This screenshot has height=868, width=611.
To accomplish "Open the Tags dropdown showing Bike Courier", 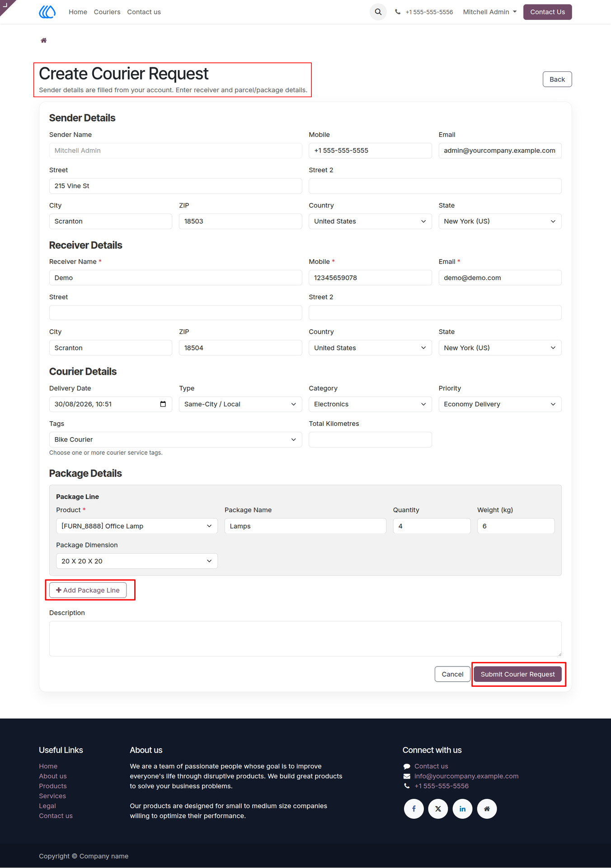I will pyautogui.click(x=175, y=439).
